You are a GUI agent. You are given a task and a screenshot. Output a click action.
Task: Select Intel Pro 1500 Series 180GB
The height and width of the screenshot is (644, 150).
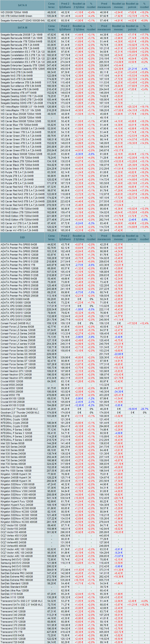coord(16,470)
